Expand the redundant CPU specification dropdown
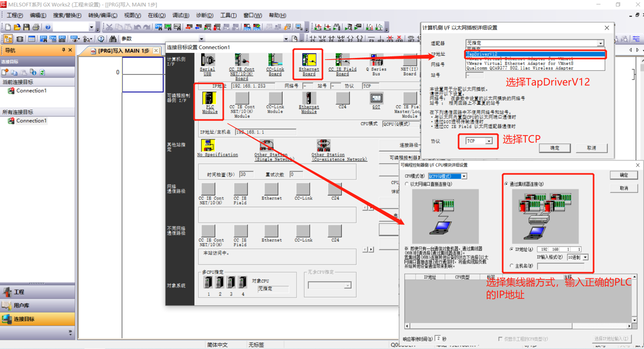The width and height of the screenshot is (644, 349). pos(347,285)
